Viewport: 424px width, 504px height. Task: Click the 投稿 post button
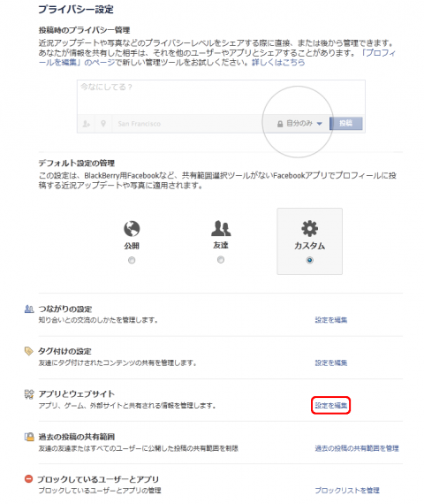point(346,124)
